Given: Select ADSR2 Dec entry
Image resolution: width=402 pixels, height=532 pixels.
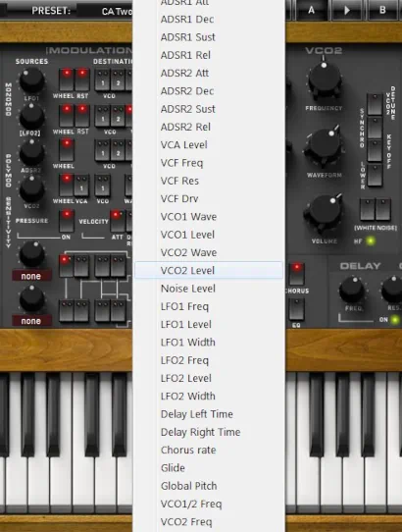Looking at the screenshot, I should click(x=209, y=91).
